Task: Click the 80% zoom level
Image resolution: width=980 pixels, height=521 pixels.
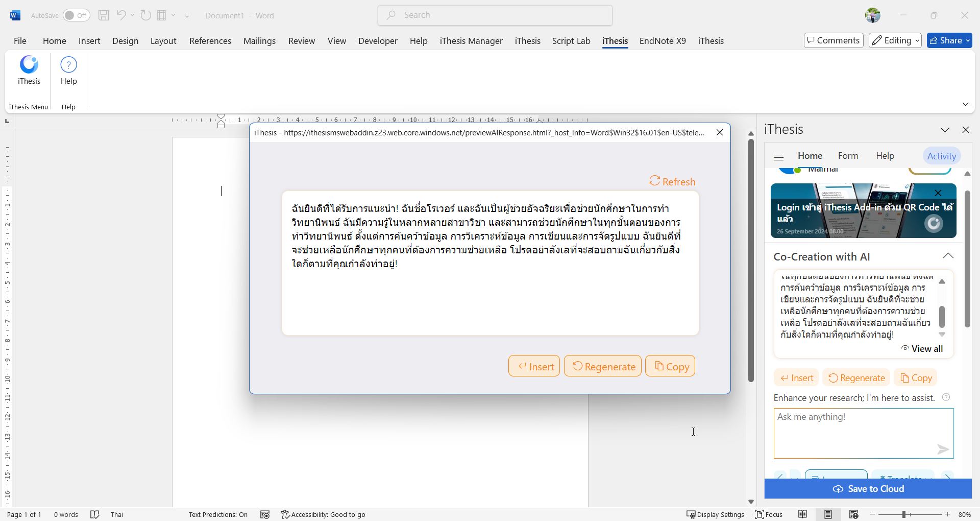Action: click(964, 514)
